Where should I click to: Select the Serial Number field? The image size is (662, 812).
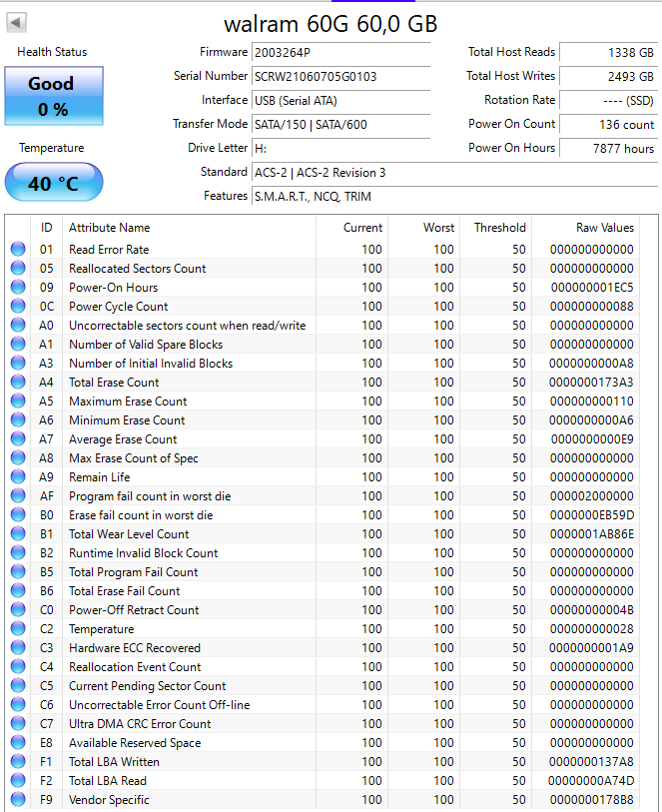[339, 76]
